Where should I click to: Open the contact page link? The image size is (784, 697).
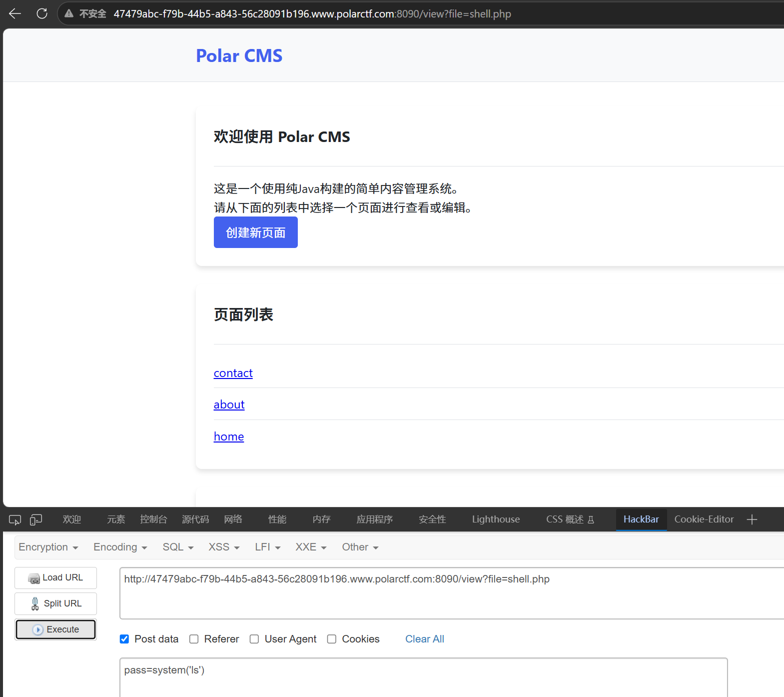click(233, 373)
